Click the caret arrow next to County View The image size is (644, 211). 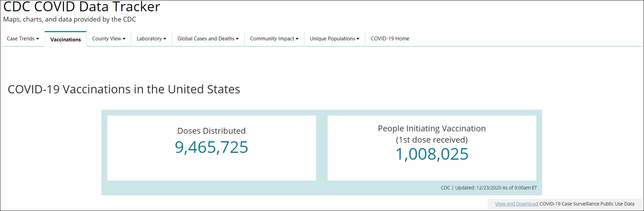pos(124,39)
